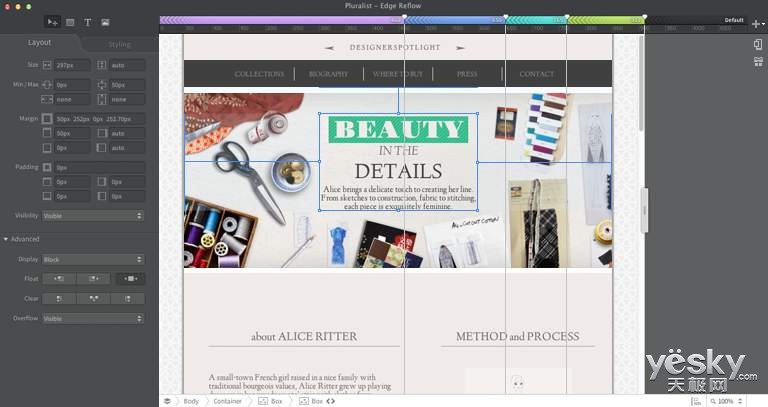Click the Size height icon
Image resolution: width=768 pixels, height=407 pixels.
(x=101, y=65)
